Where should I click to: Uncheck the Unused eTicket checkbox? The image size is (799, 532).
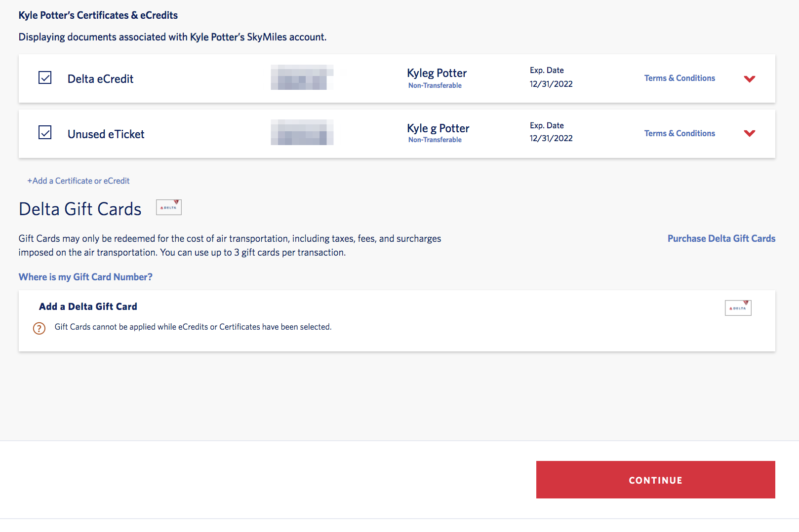44,132
